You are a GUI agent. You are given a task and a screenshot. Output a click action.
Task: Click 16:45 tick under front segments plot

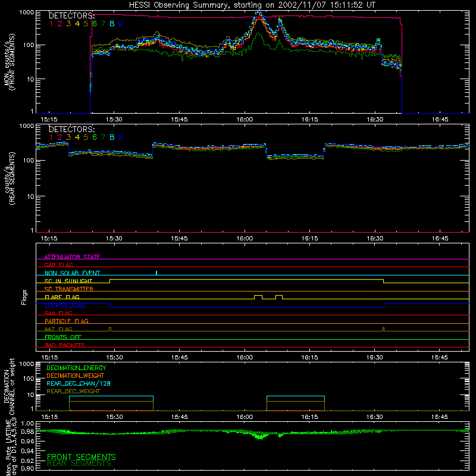[440, 120]
